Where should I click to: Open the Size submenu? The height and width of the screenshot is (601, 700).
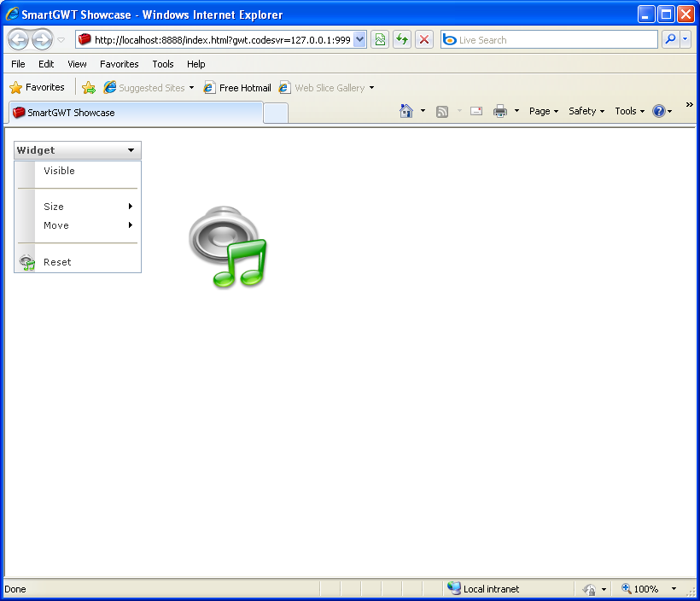78,207
